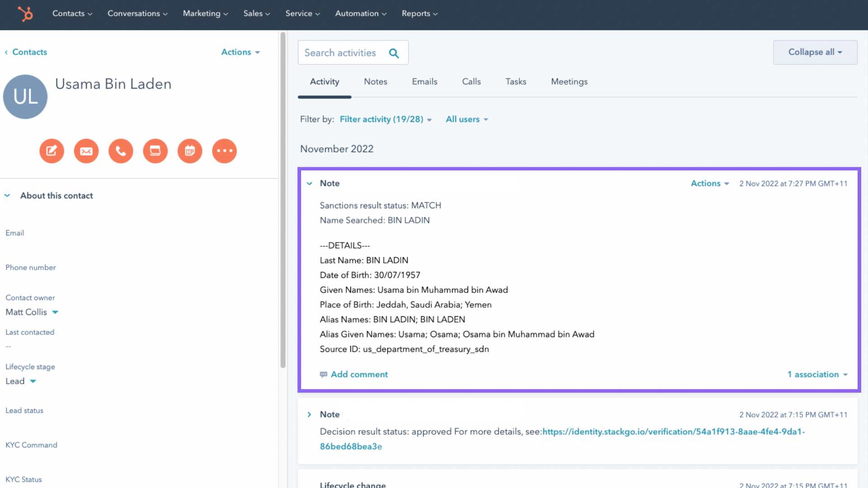Switch to the Emails tab

pyautogui.click(x=425, y=82)
